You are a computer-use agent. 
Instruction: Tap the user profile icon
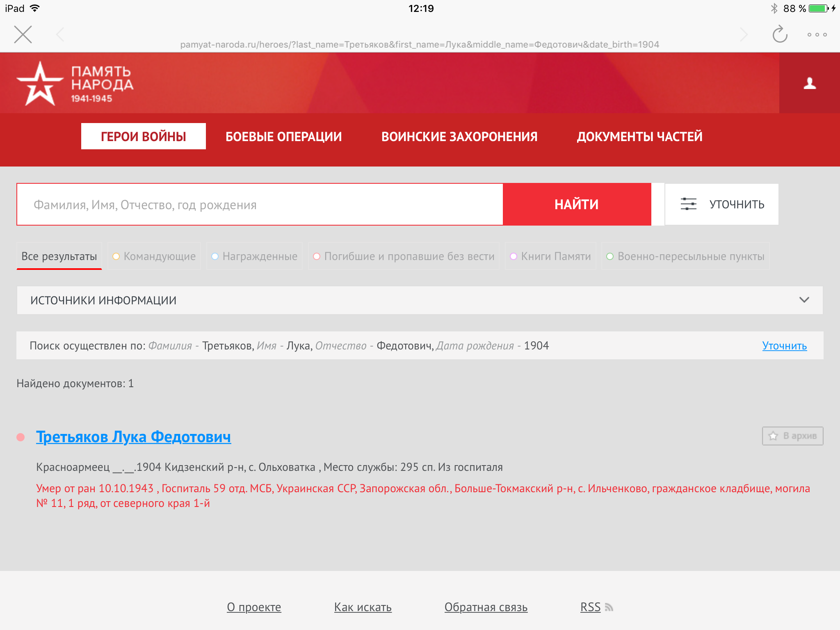click(809, 83)
